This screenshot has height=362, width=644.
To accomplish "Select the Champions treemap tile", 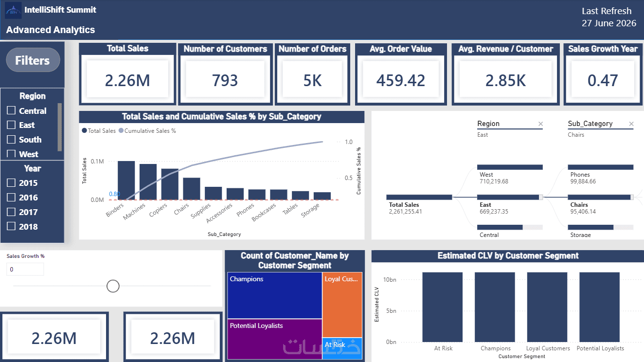I will pos(275,295).
